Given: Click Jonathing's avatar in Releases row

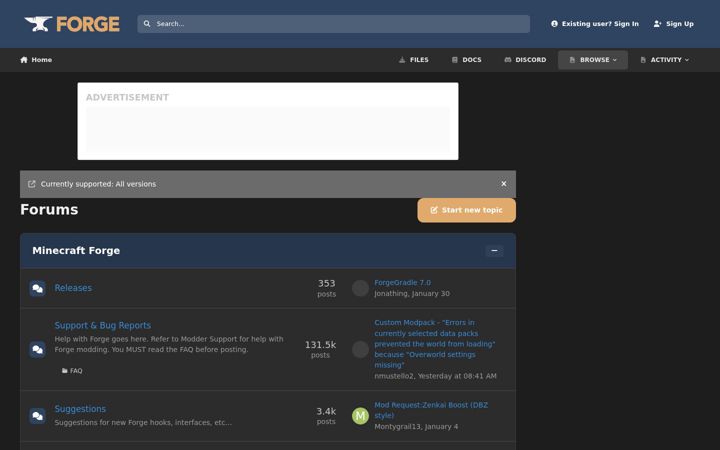Looking at the screenshot, I should [360, 288].
